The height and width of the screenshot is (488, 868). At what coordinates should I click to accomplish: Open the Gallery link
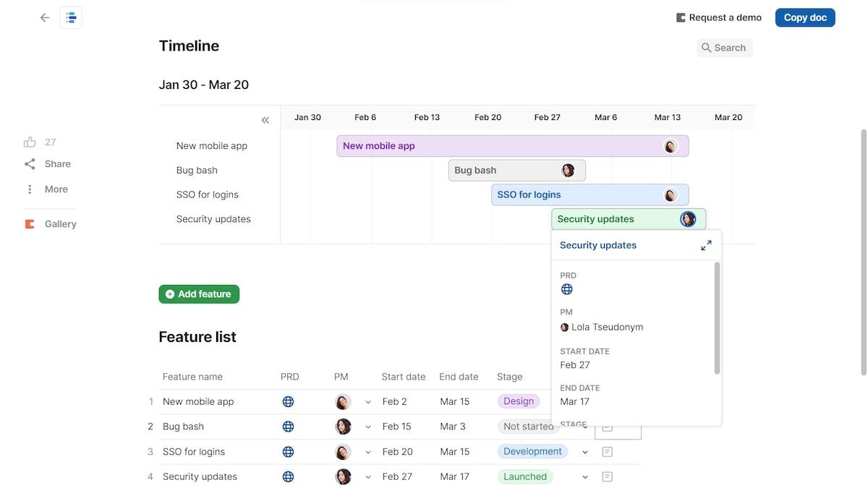pos(60,224)
